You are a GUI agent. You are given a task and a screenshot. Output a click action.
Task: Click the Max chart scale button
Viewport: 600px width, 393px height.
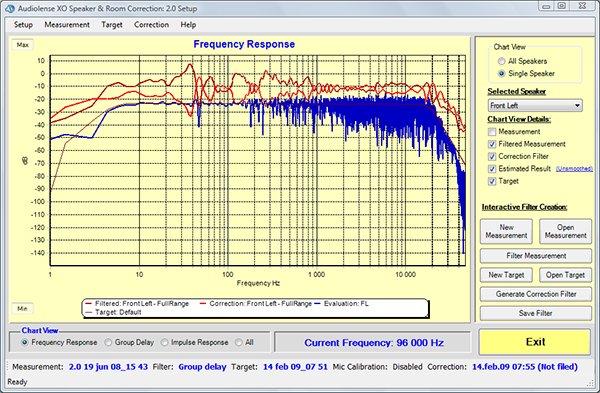[23, 45]
